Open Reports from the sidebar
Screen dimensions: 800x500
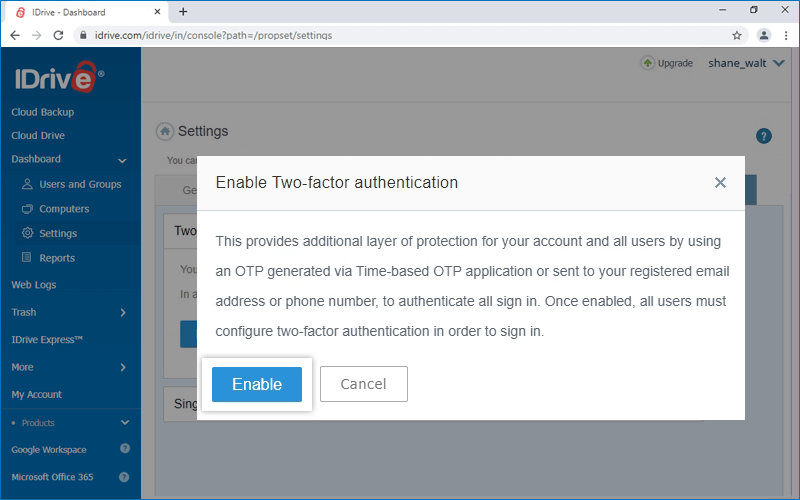click(x=57, y=258)
